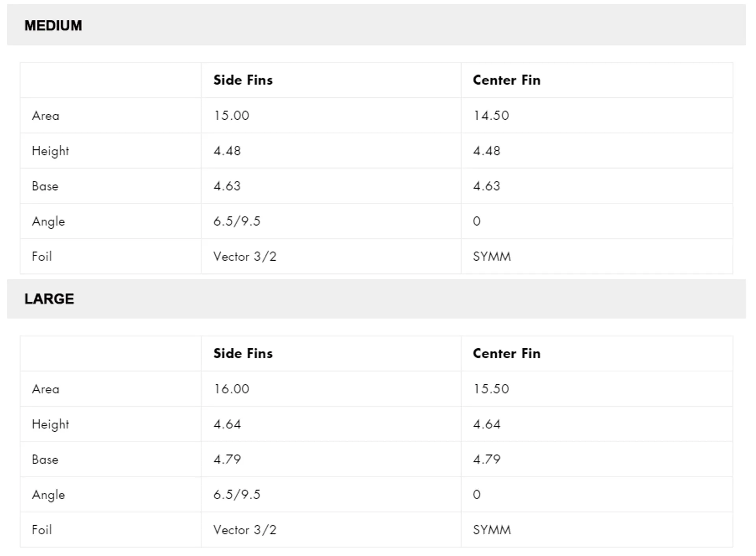
Task: Click the Large center fin angle value 0
Action: coord(476,495)
